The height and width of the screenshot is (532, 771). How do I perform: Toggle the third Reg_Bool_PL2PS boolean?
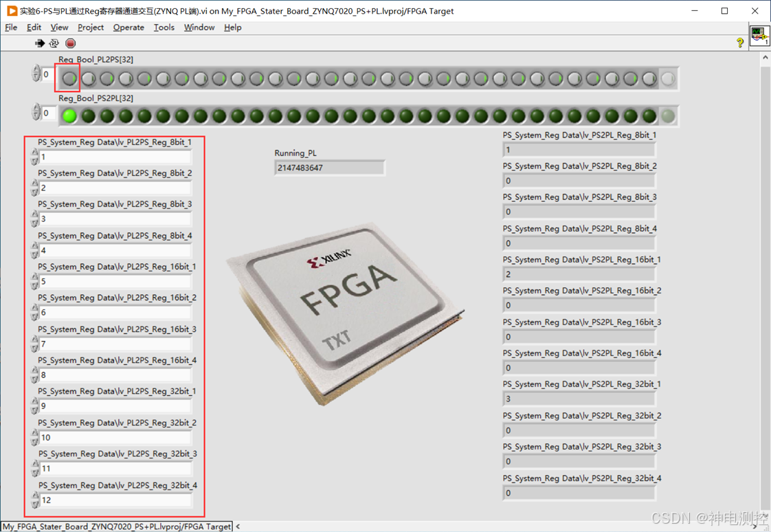(107, 78)
